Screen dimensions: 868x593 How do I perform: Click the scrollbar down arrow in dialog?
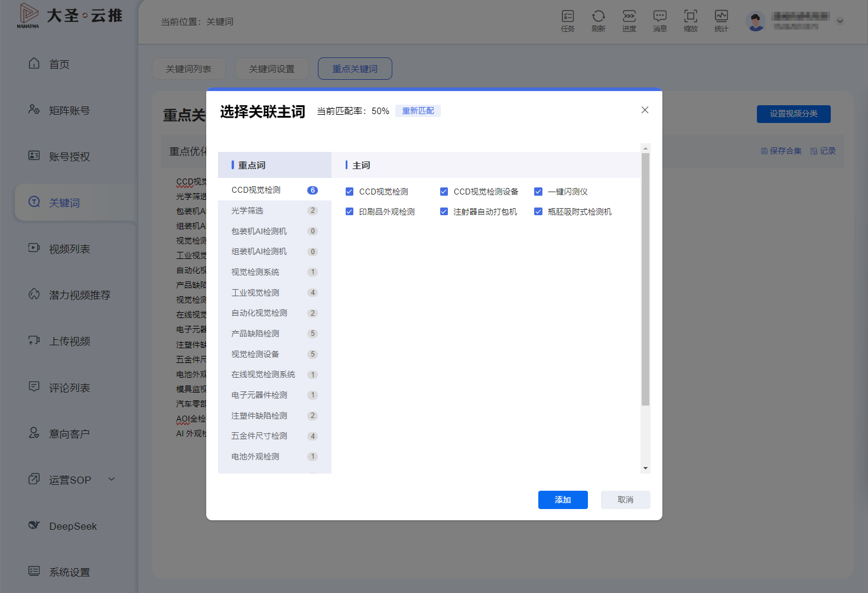tap(645, 468)
